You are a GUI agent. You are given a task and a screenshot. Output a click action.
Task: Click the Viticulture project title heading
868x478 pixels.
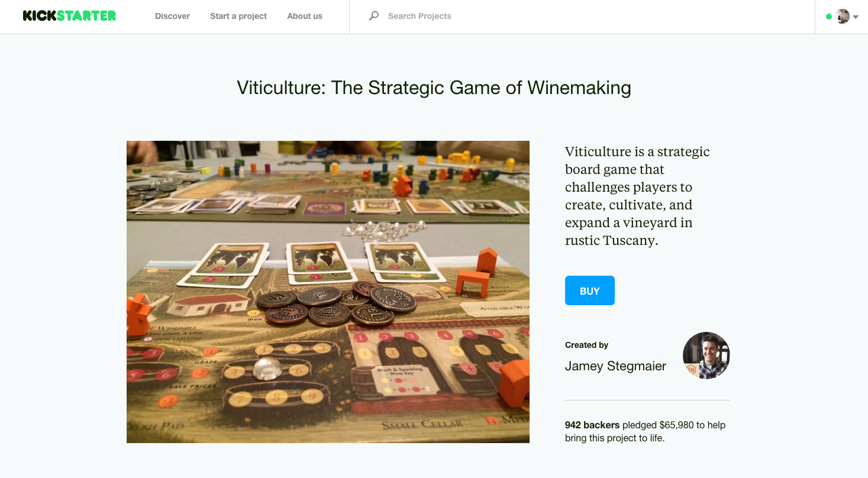[434, 88]
